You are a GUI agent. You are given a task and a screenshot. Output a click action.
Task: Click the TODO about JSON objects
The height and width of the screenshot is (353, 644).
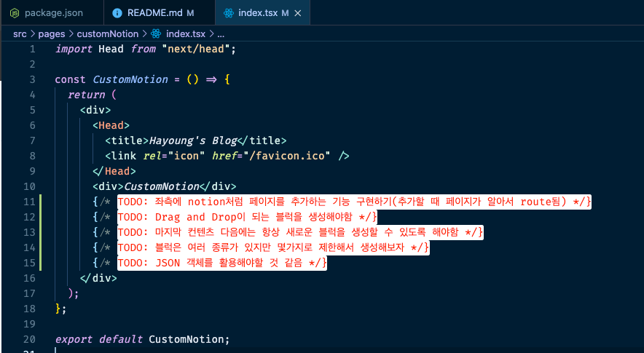pyautogui.click(x=222, y=263)
